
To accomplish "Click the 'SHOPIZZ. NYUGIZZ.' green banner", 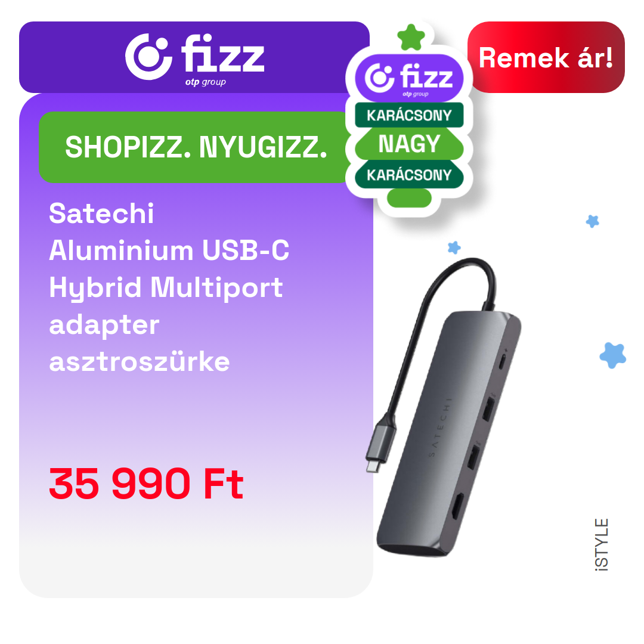I will (x=196, y=147).
